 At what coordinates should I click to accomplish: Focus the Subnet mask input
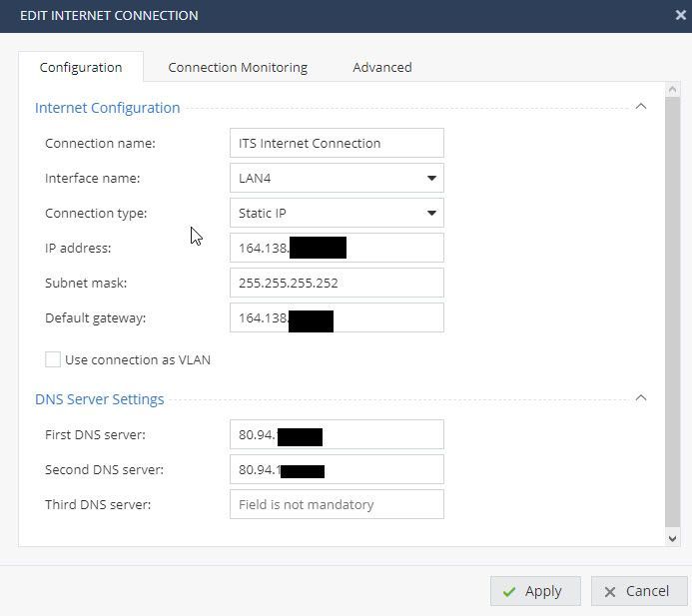[x=337, y=283]
